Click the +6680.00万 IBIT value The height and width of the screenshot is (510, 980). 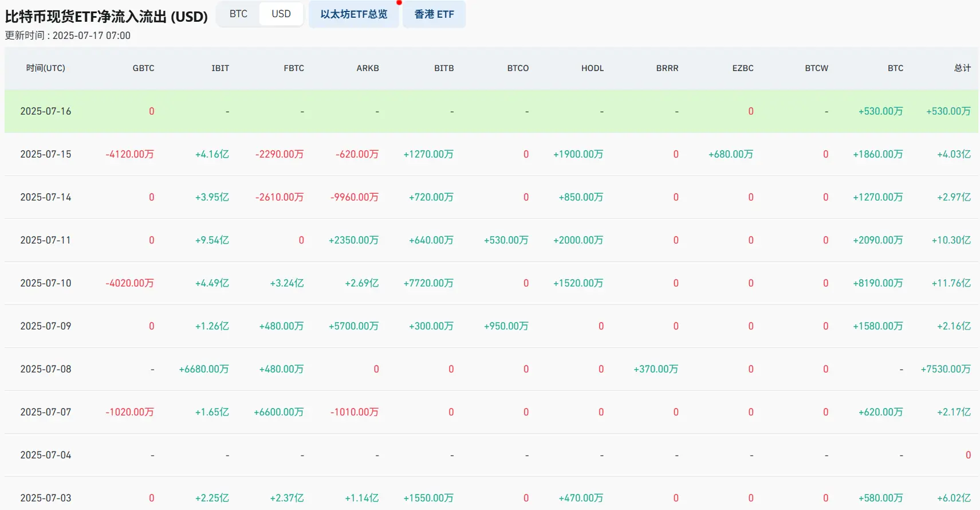204,369
